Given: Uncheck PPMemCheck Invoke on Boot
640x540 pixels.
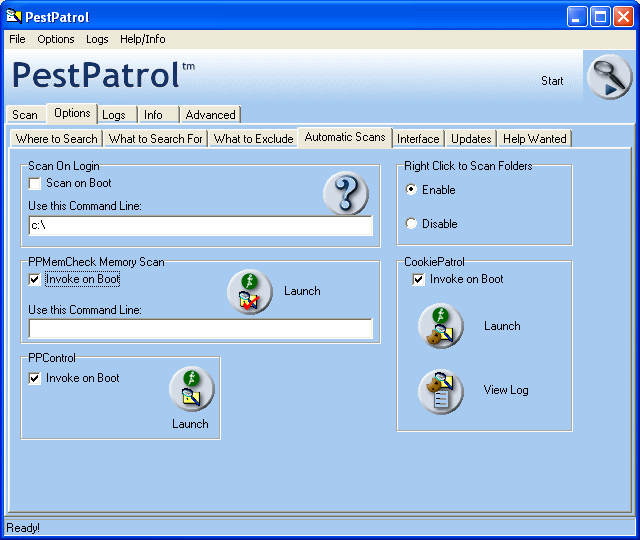Looking at the screenshot, I should click(35, 280).
